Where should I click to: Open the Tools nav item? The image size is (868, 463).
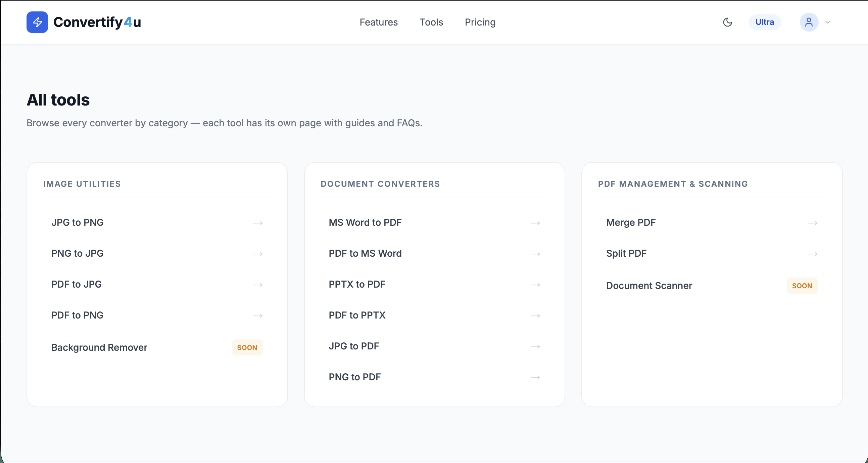431,22
